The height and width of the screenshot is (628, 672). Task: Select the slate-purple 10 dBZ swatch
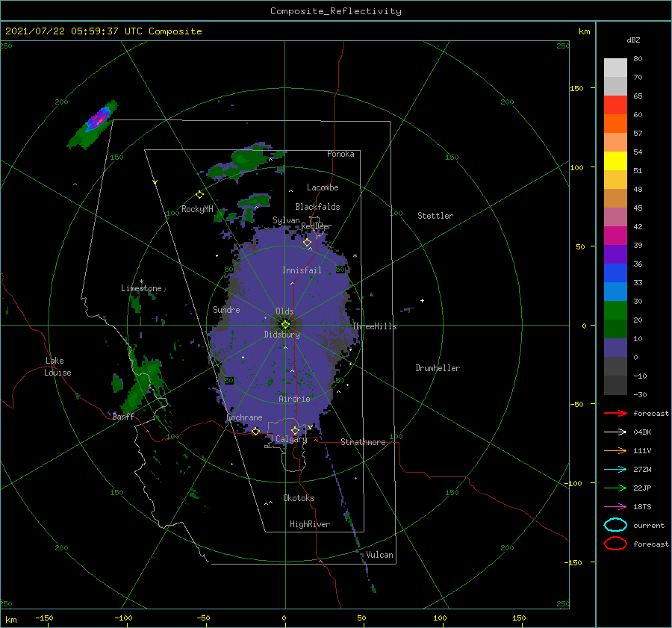(615, 348)
